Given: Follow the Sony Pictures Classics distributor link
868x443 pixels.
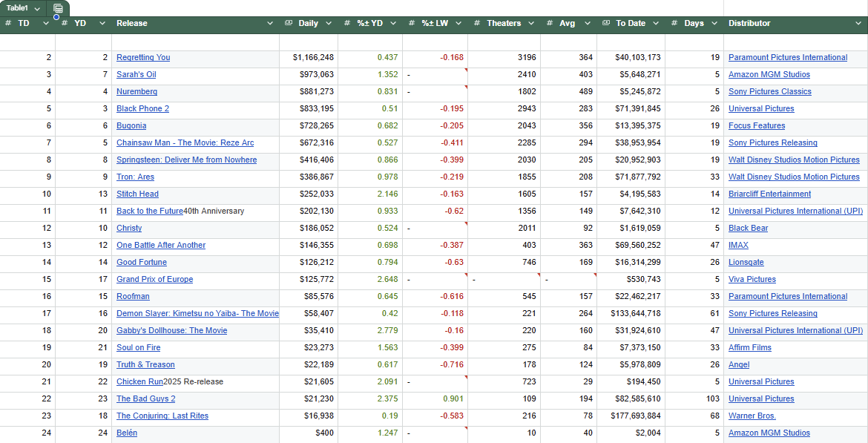Looking at the screenshot, I should point(769,92).
